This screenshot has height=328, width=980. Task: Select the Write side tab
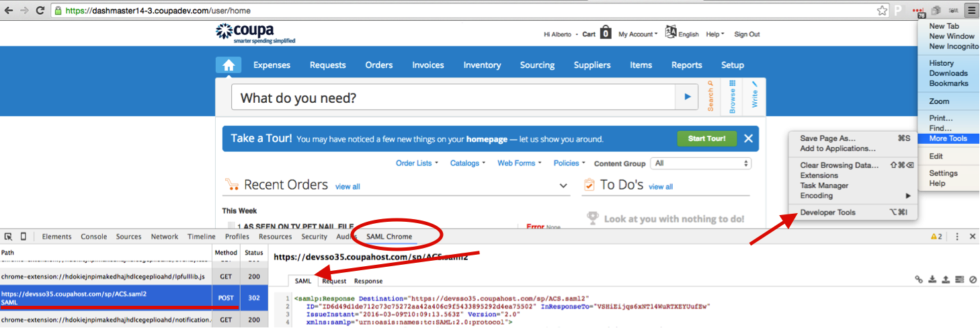click(x=754, y=95)
